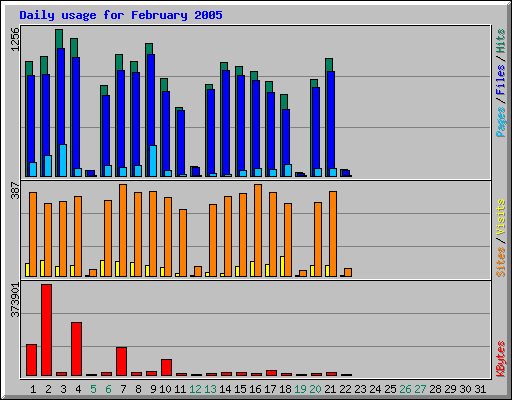Image resolution: width=512 pixels, height=400 pixels.
Task: Click day 29 on the x-axis
Action: pos(450,389)
